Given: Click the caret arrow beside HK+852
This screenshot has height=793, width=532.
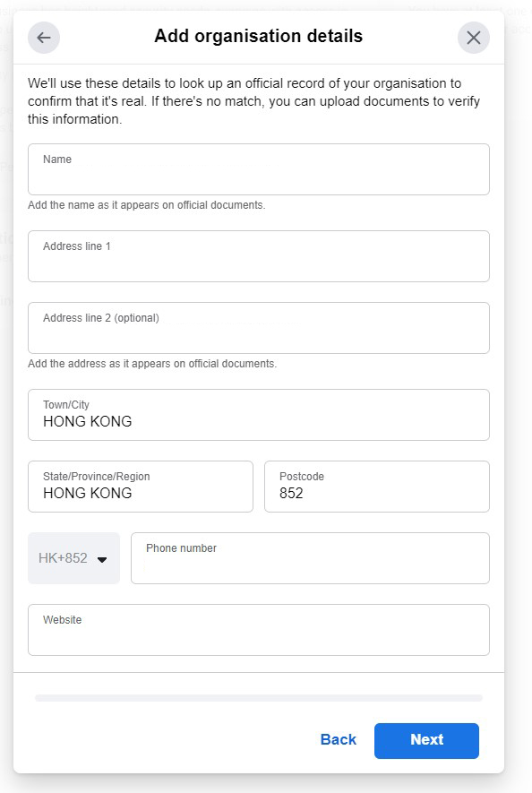Looking at the screenshot, I should (x=102, y=559).
